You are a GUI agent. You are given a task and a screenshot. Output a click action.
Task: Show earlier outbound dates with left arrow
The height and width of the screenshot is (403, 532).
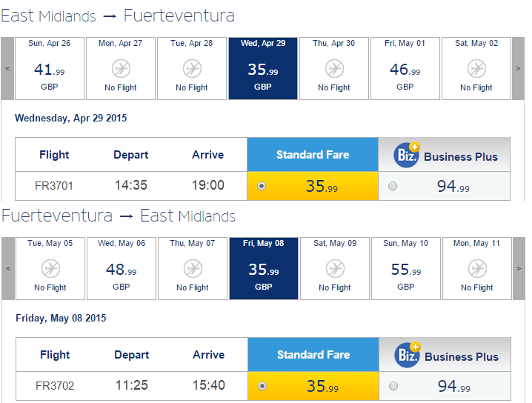pyautogui.click(x=7, y=68)
